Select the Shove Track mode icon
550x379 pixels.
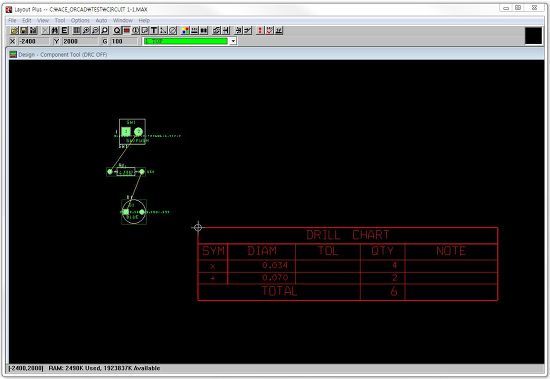pyautogui.click(x=226, y=31)
